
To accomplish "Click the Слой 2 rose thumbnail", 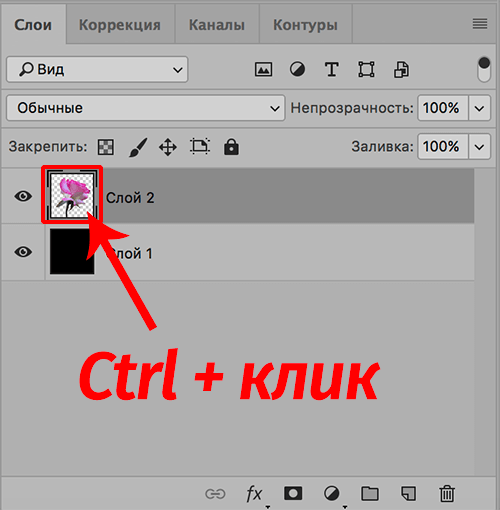I will click(72, 195).
